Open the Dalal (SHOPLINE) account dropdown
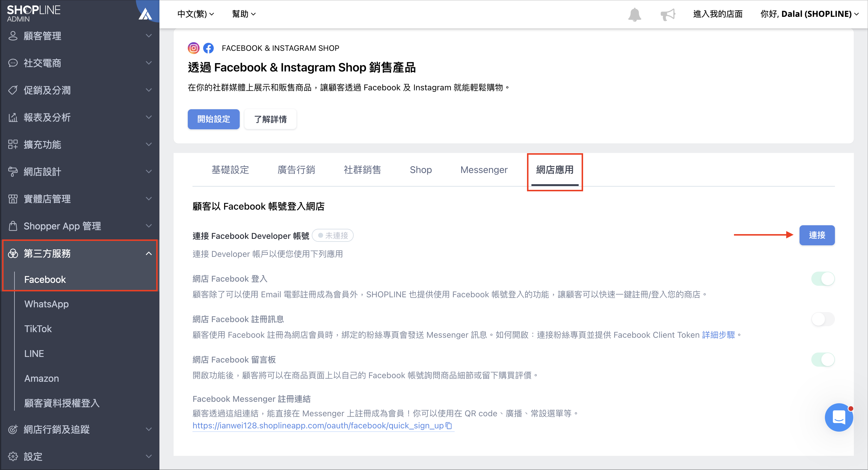Image resolution: width=868 pixels, height=470 pixels. [809, 14]
